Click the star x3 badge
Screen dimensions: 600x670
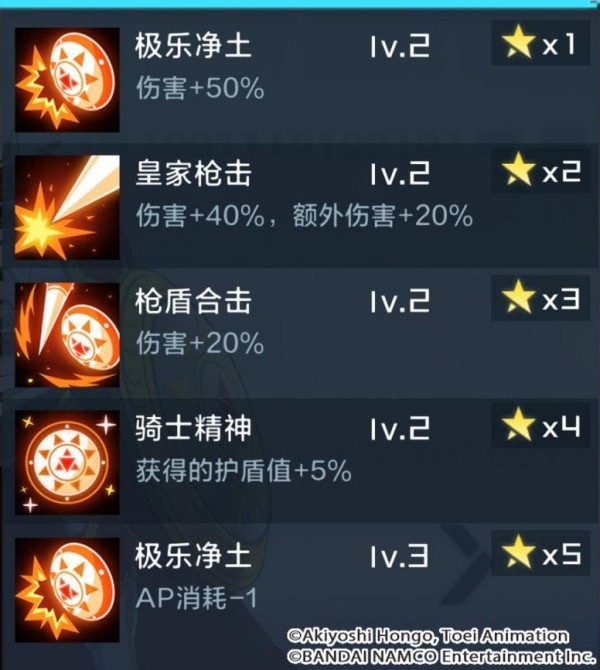(x=541, y=298)
